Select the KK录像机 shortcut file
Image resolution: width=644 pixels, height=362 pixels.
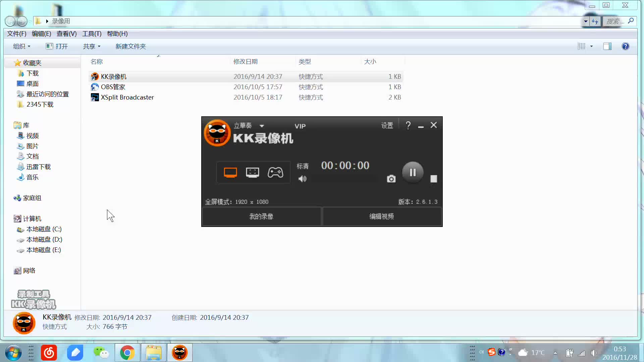click(246, 76)
